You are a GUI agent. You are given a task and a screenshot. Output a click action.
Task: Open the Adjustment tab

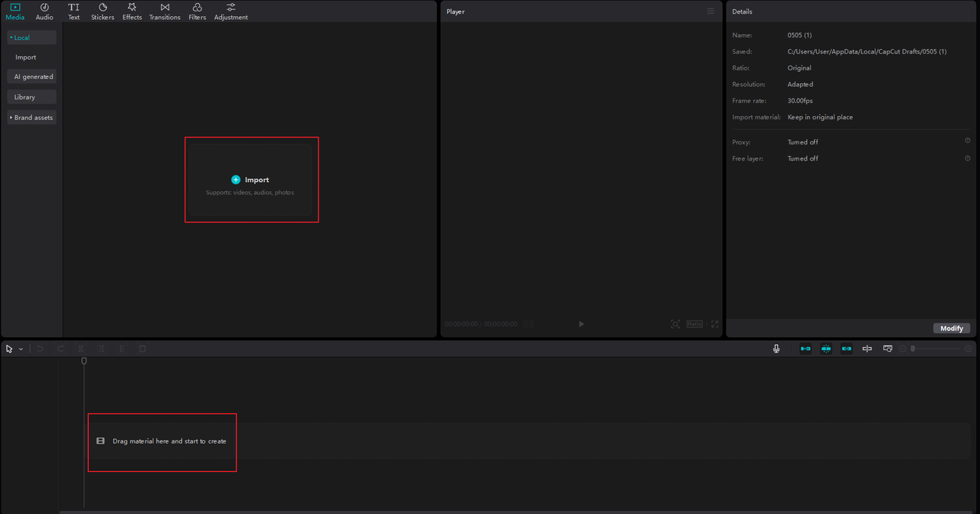(x=230, y=11)
